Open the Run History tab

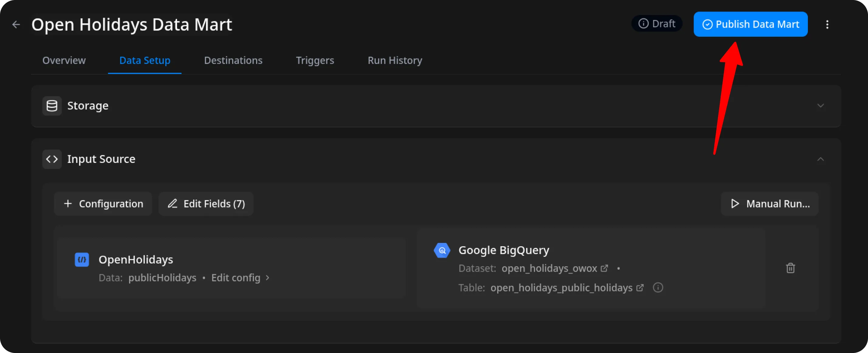tap(395, 61)
